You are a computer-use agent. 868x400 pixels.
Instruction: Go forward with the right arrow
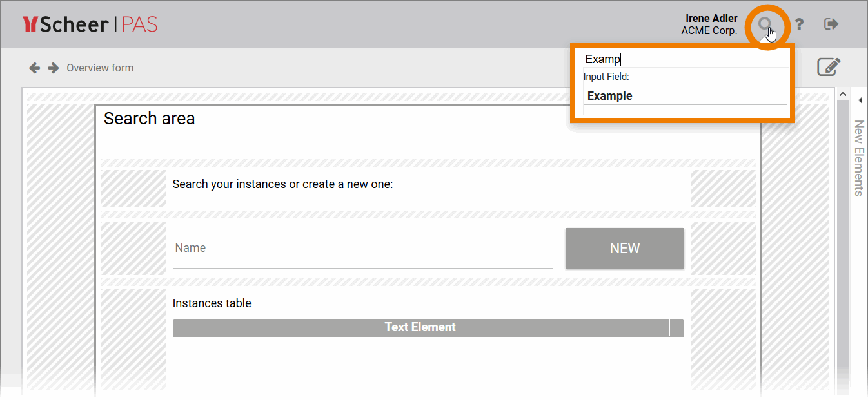[x=54, y=68]
